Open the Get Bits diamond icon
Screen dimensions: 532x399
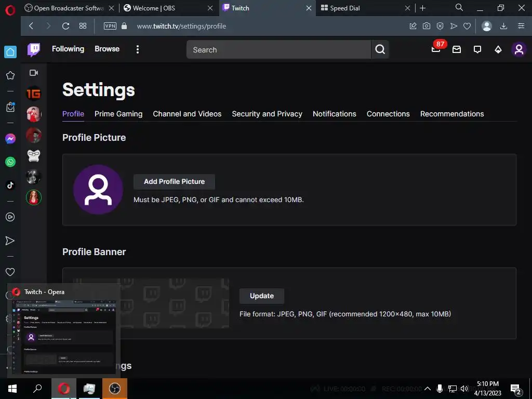pyautogui.click(x=498, y=49)
